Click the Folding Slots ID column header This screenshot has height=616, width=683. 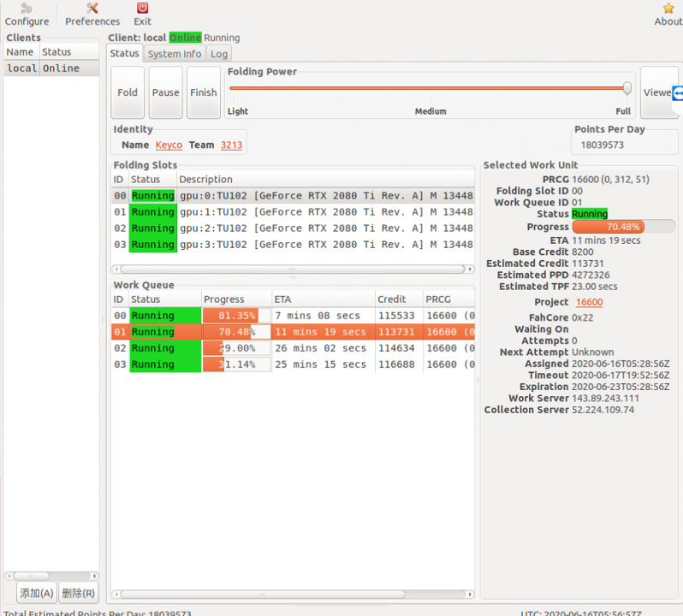click(120, 180)
